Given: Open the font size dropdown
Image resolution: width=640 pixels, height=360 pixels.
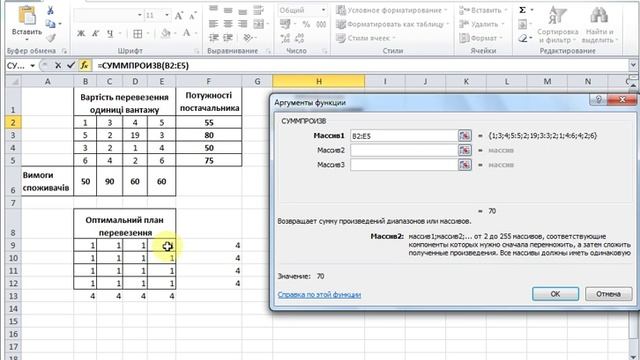Looking at the screenshot, I should pos(167,15).
